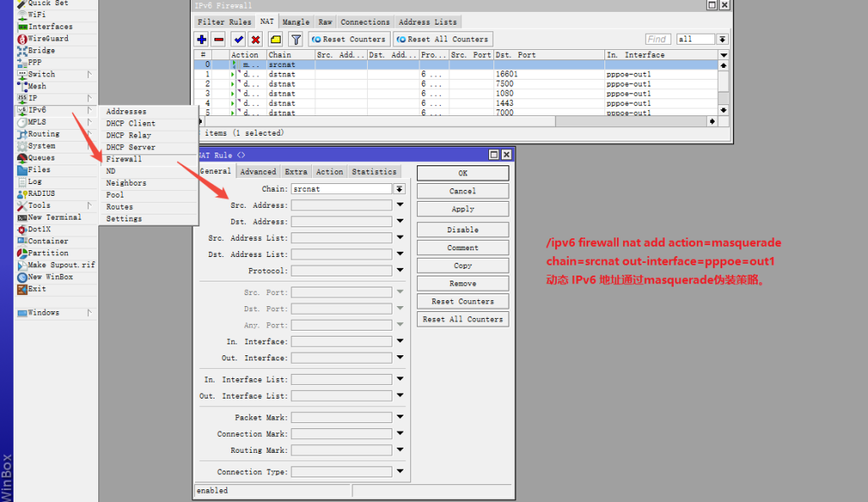Click Make Supout.rif in the sidebar
868x502 pixels.
click(x=61, y=265)
